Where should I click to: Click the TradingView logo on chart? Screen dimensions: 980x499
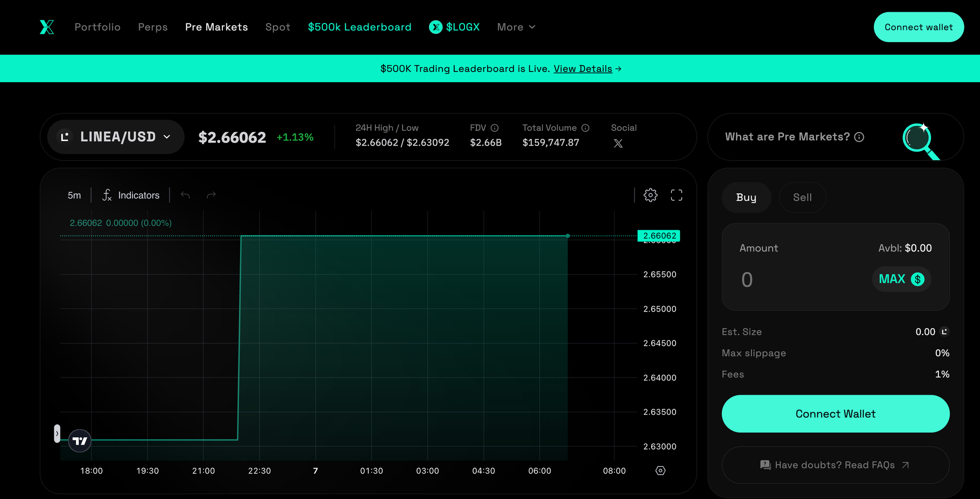(x=80, y=441)
